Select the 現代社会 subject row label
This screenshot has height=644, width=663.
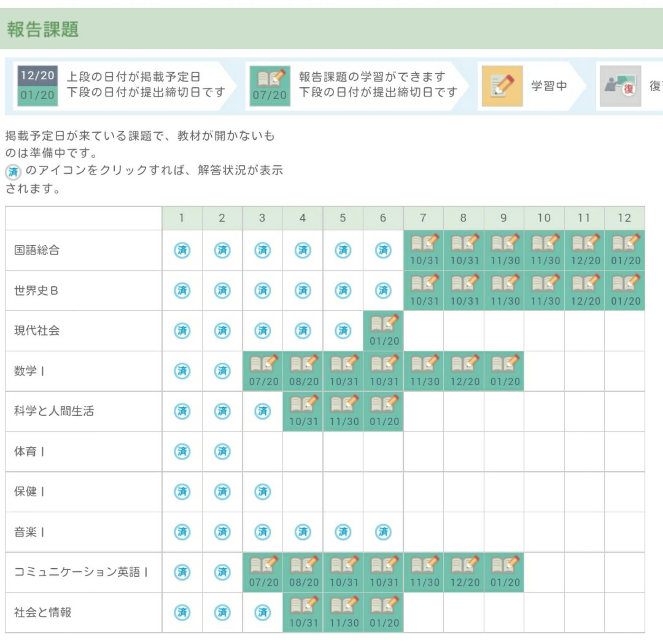(37, 331)
